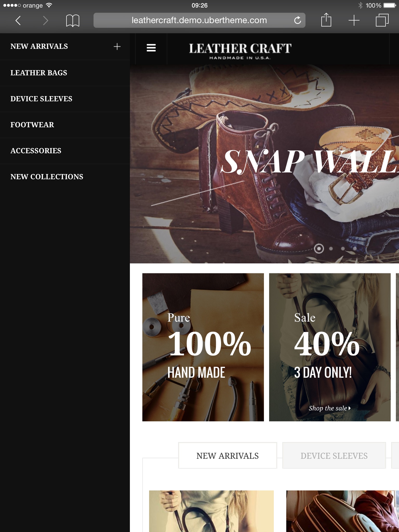Select the first slider pagination dot
Screen dimensions: 399x532
319,249
